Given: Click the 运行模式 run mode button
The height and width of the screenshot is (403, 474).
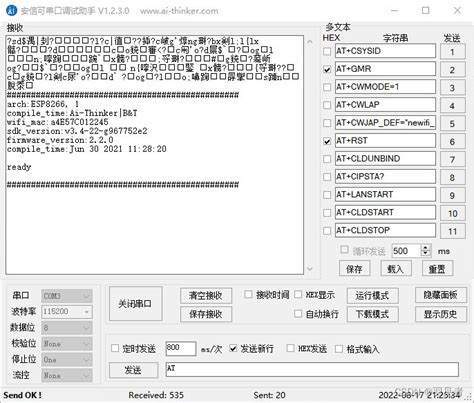Looking at the screenshot, I should point(372,296).
